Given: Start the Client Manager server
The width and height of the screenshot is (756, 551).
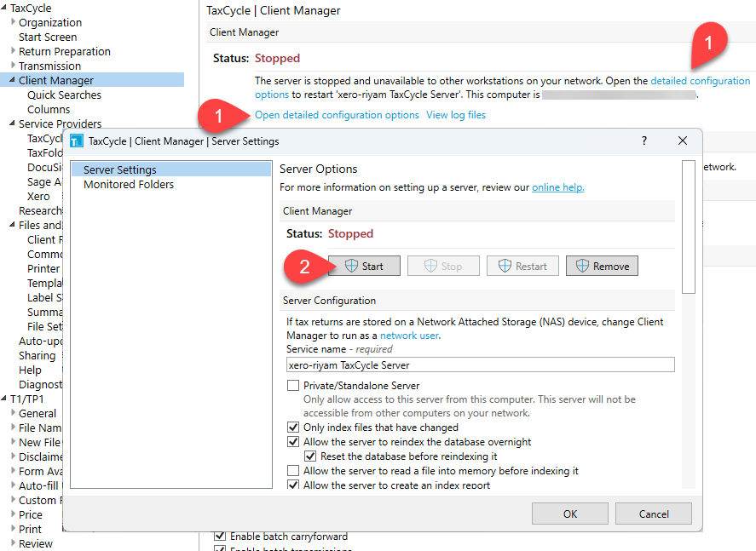Looking at the screenshot, I should point(364,266).
